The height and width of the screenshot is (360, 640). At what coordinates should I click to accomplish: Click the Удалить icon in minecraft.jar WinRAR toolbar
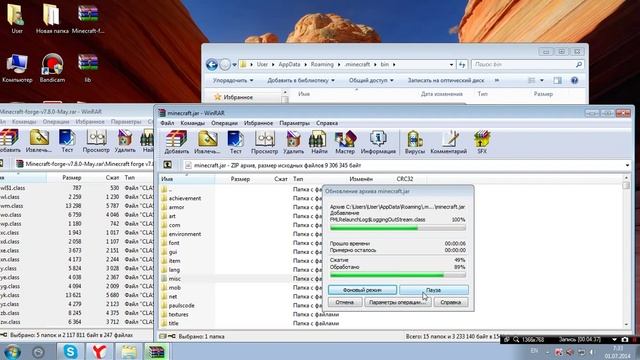pos(293,142)
